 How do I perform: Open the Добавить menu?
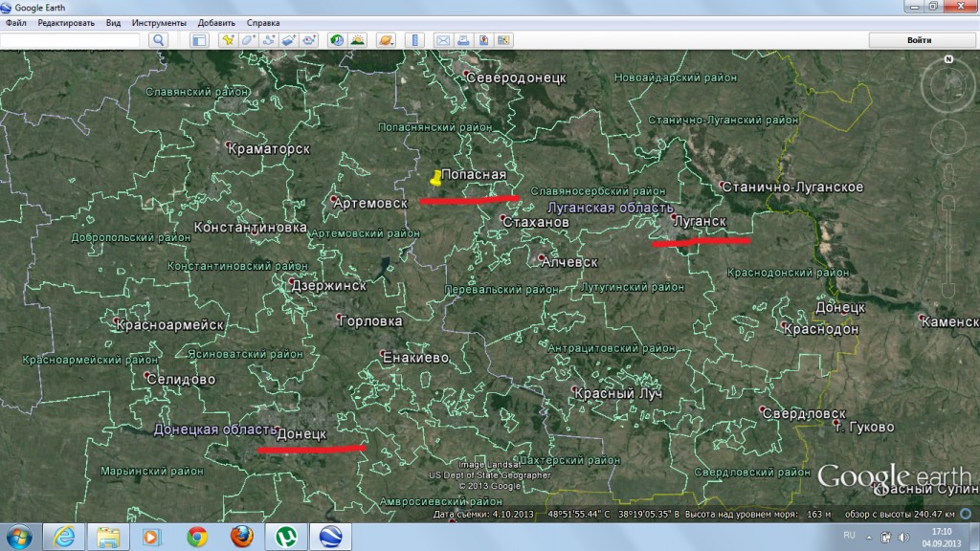pyautogui.click(x=216, y=22)
